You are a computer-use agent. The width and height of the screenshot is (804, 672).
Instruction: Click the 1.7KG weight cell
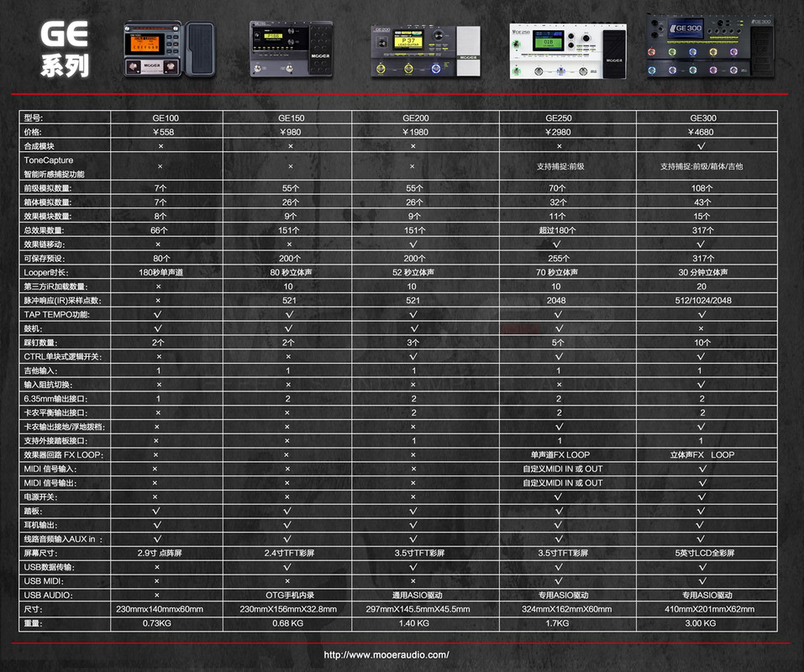[x=556, y=623]
